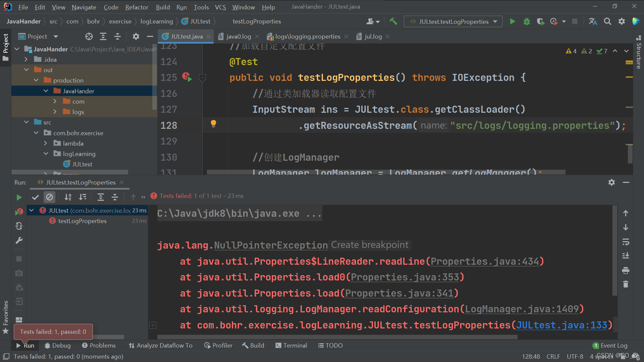
Task: Collapse the production folder
Action: click(x=36, y=80)
